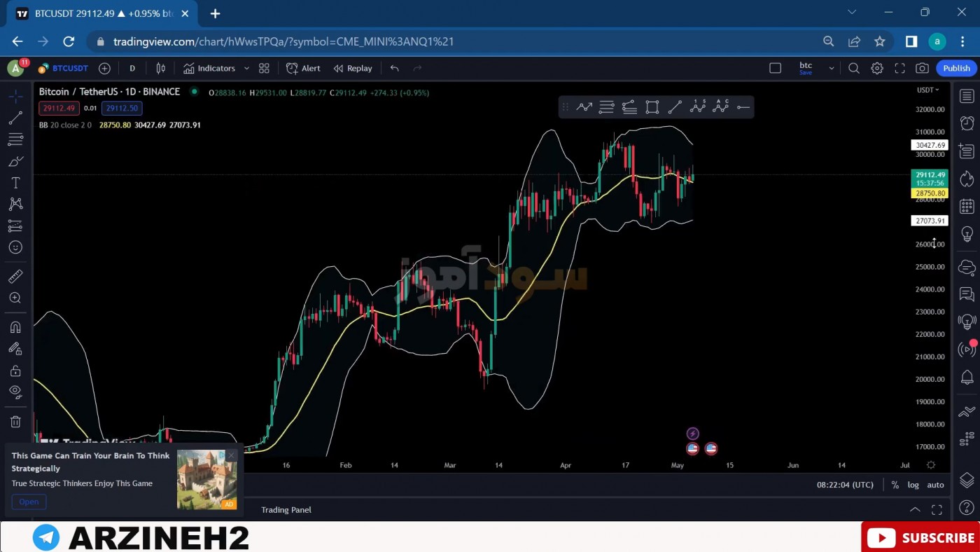
Task: Click the remove drawings trash icon
Action: coord(15,422)
